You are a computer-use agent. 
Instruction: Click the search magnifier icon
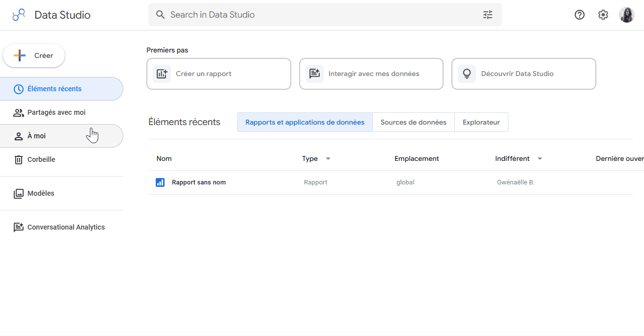(x=160, y=15)
